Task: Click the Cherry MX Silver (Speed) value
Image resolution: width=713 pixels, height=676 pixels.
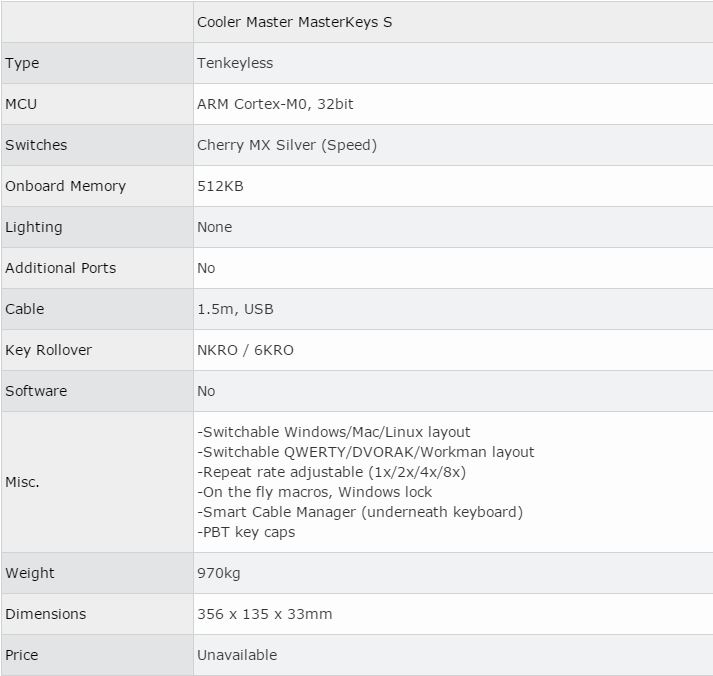Action: 287,145
